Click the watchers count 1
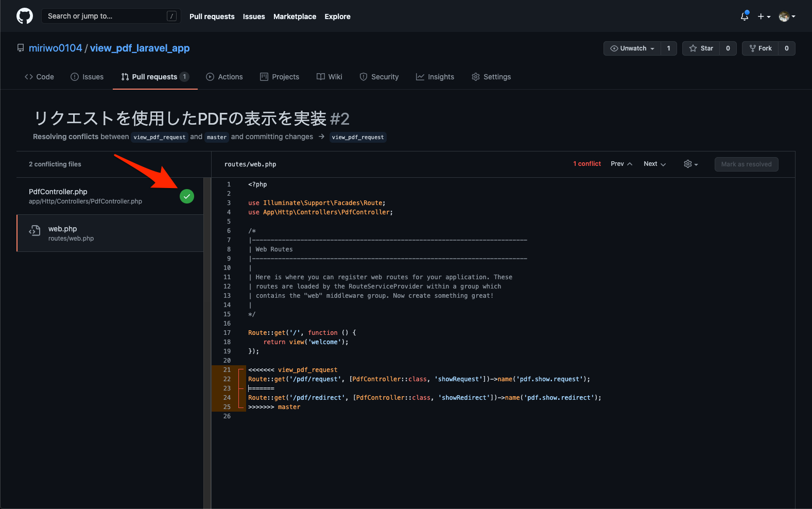Viewport: 812px width, 509px height. [669, 48]
